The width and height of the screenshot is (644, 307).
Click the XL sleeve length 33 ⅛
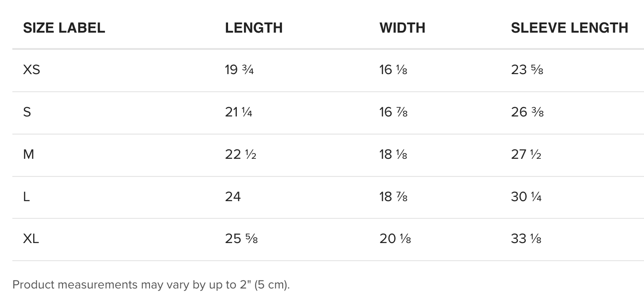526,239
